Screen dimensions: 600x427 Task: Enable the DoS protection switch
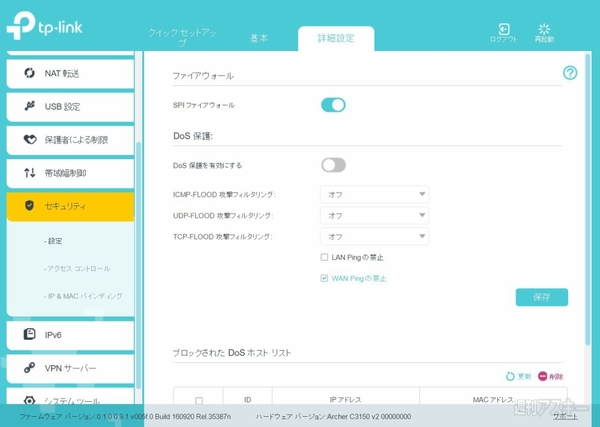pyautogui.click(x=333, y=165)
